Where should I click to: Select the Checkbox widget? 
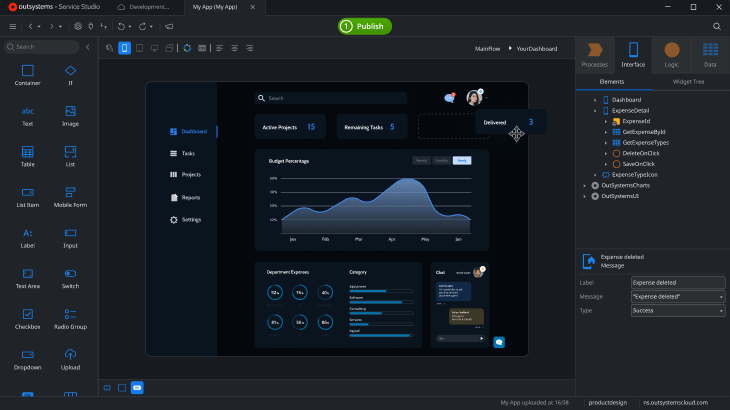pos(27,319)
